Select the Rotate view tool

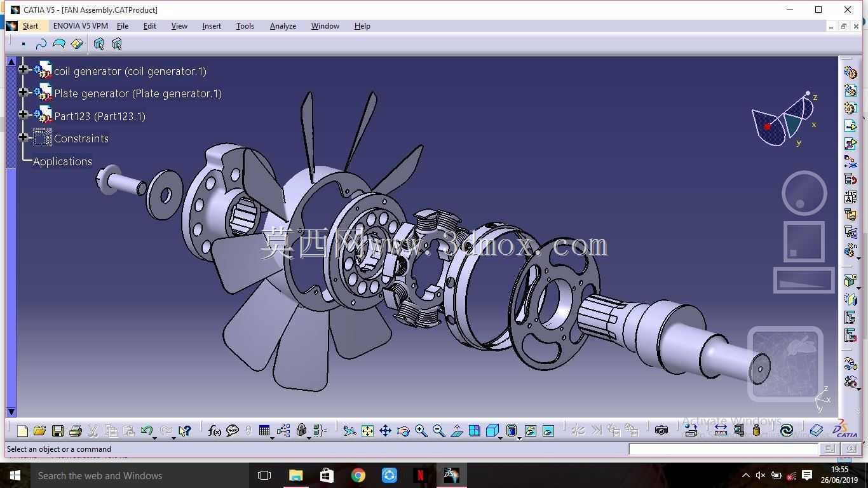pyautogui.click(x=403, y=431)
